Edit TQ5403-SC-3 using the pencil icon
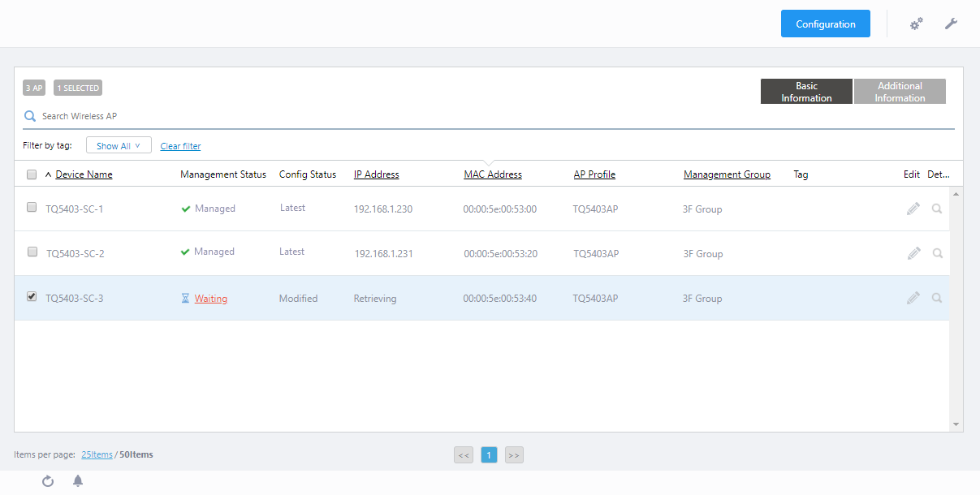This screenshot has width=980, height=495. (x=913, y=298)
